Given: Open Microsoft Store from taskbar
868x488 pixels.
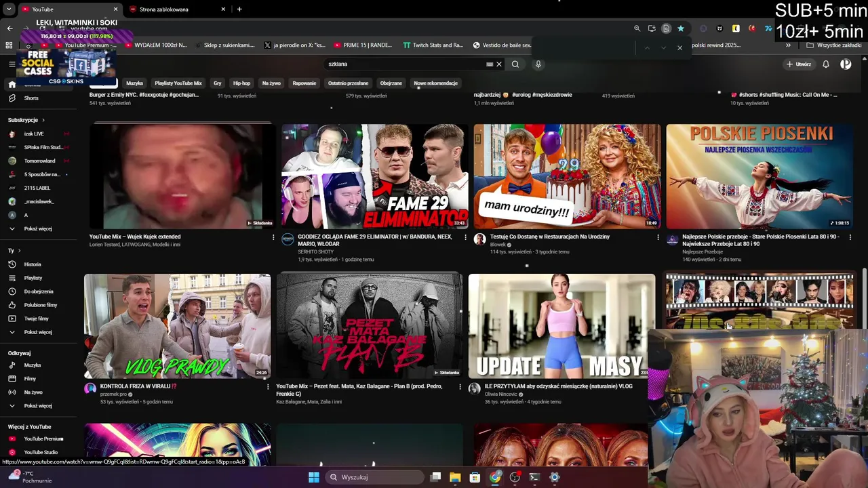Looking at the screenshot, I should (x=475, y=477).
